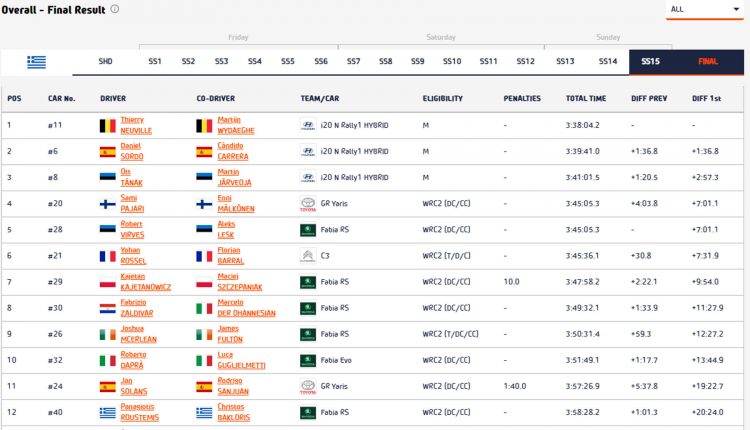Open the SS3 stage tab
Screen dimensions: 750x430
pos(221,61)
